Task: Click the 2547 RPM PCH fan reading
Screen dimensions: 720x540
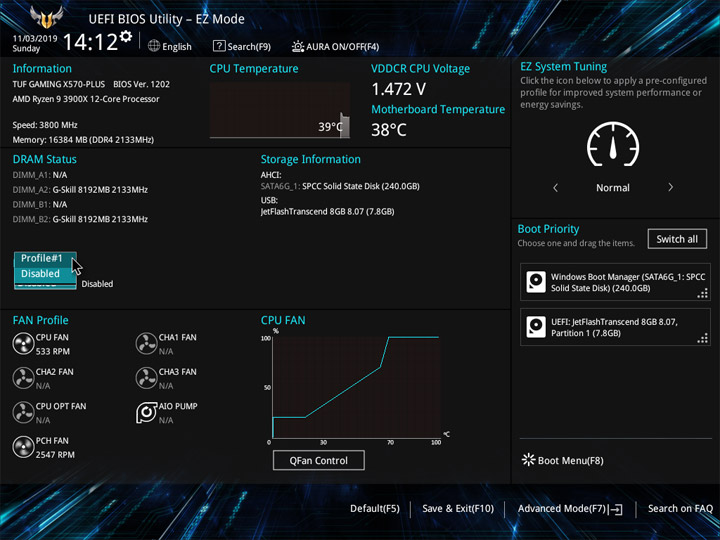Action: 55,455
